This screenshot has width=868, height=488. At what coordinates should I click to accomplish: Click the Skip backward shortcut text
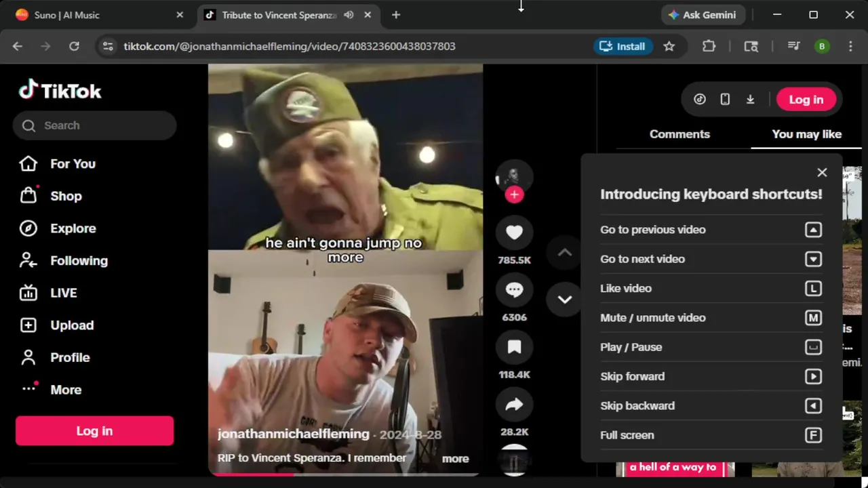(637, 406)
